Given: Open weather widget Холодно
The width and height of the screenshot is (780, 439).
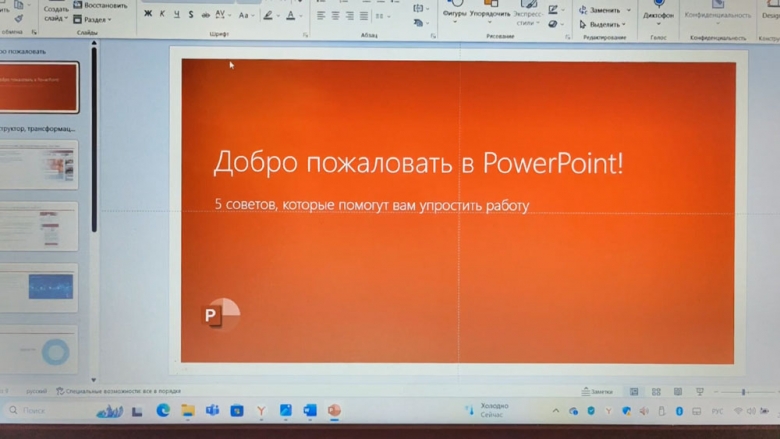Looking at the screenshot, I should [x=488, y=410].
